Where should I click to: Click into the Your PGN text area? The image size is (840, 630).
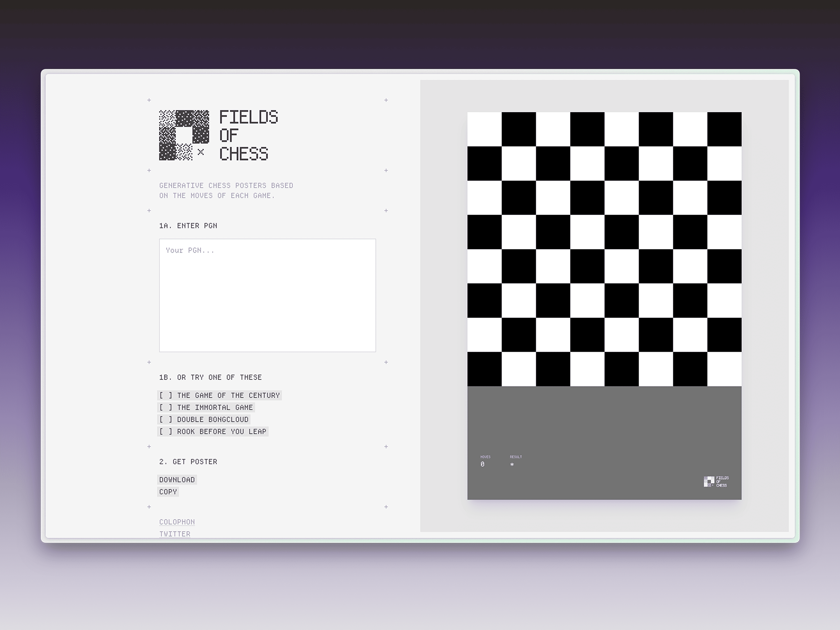pyautogui.click(x=267, y=295)
